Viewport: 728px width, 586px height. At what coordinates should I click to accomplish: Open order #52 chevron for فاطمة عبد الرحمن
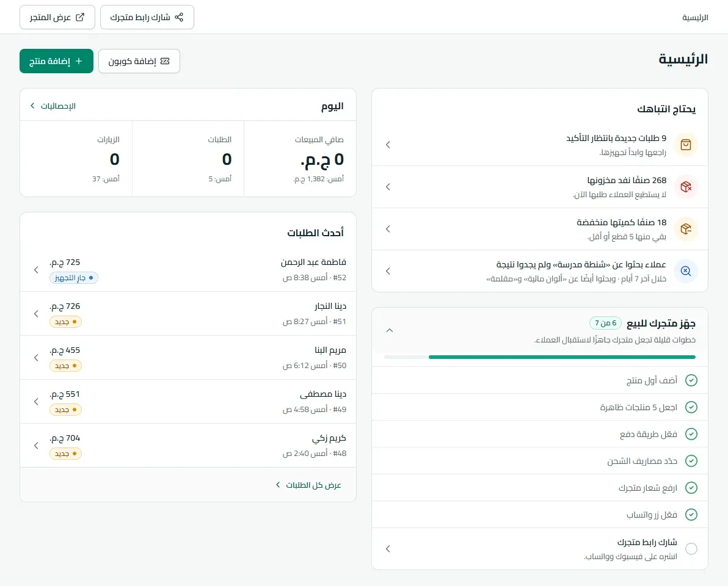click(x=36, y=270)
